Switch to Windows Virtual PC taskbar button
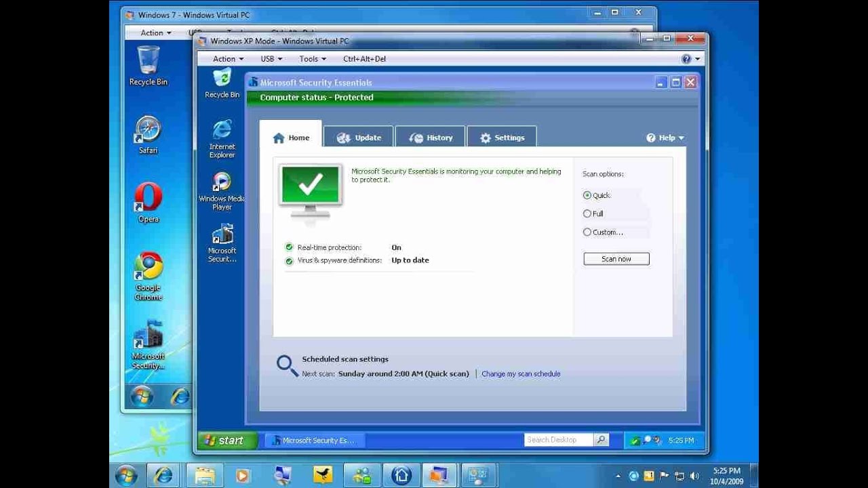Viewport: 868px width, 488px height. pyautogui.click(x=439, y=475)
